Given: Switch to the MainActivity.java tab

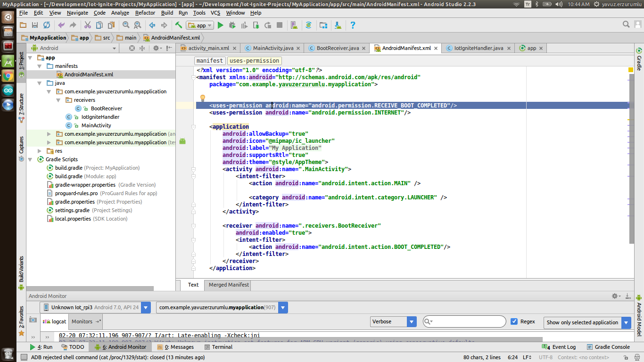Looking at the screenshot, I should coord(272,48).
